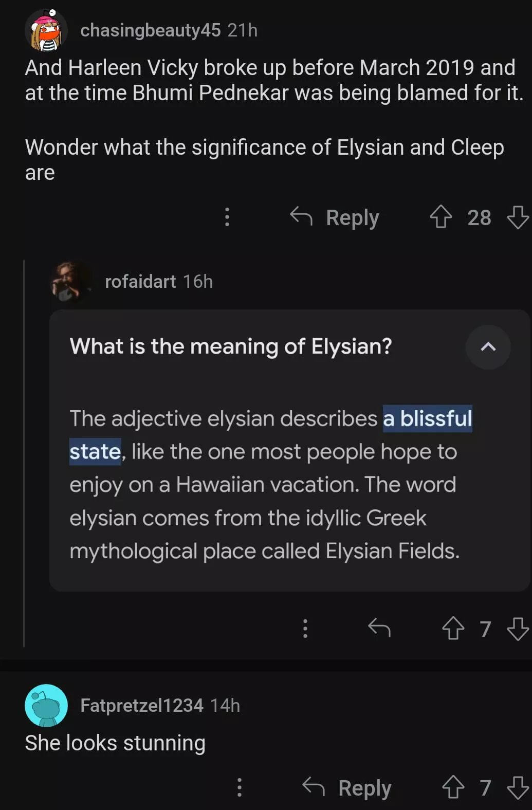
Task: Open chasingbeauty45's profile avatar
Action: click(x=46, y=30)
